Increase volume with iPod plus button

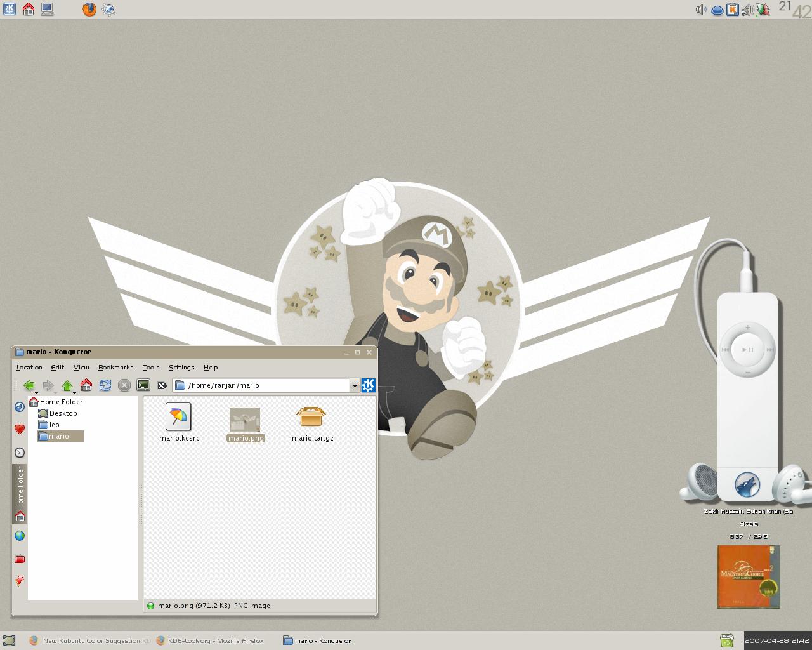coord(748,328)
